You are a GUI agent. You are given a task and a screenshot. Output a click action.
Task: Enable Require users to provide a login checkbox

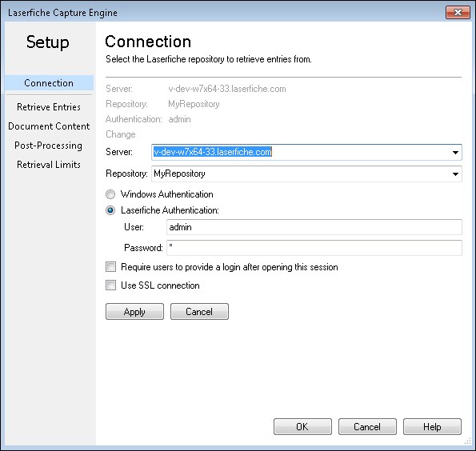(111, 267)
